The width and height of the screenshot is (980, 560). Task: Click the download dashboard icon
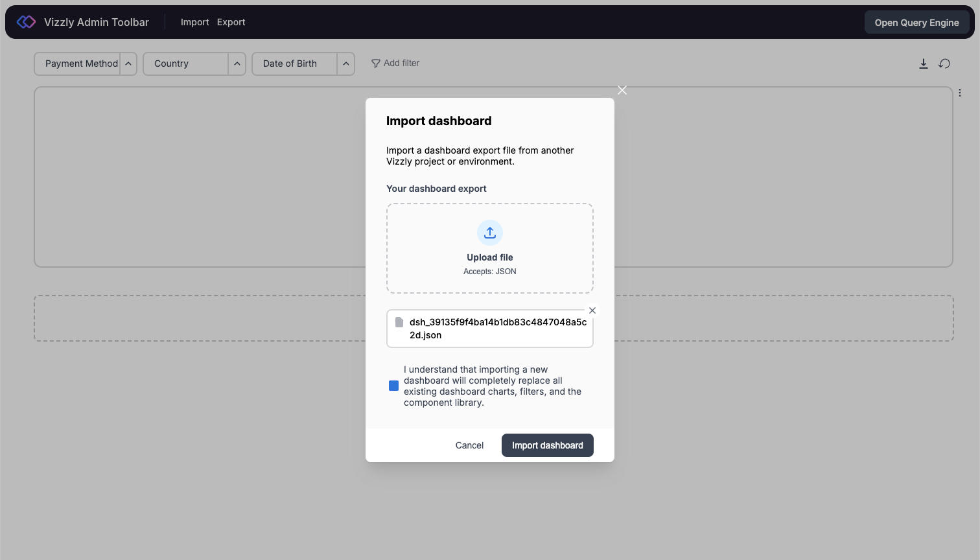tap(924, 64)
